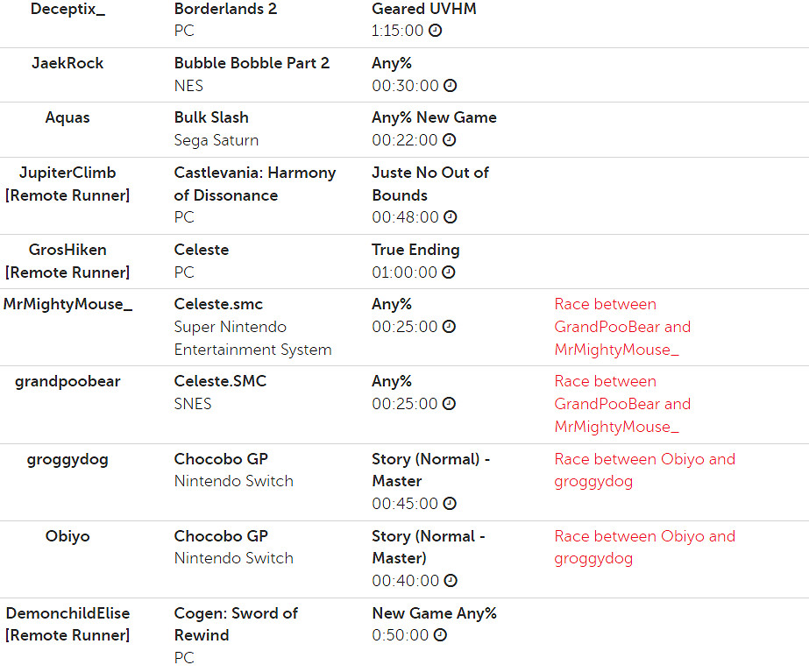This screenshot has width=809, height=672.
Task: Click clock icon in MrMightyMouse_ Celeste.smc row
Action: pos(450,327)
